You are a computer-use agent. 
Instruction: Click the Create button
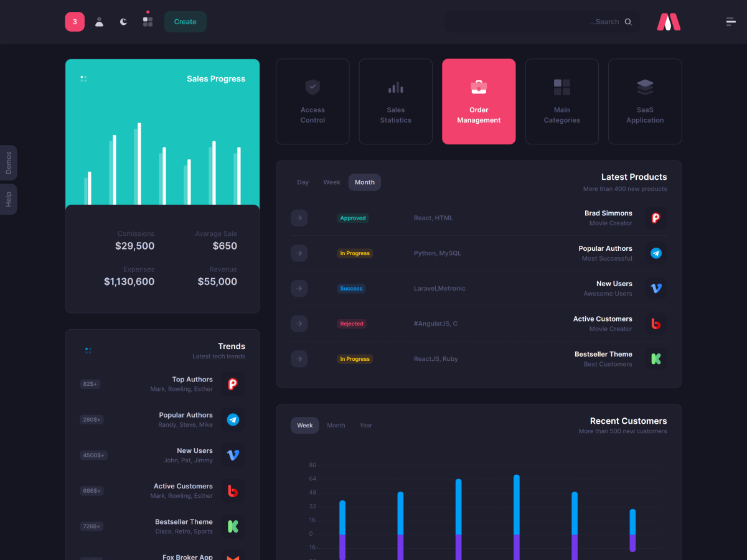click(185, 22)
